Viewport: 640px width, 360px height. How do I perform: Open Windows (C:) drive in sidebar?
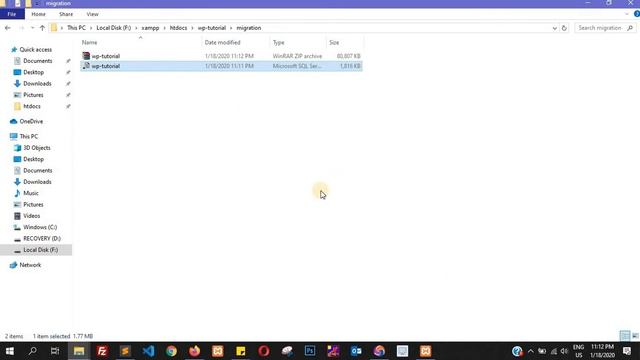coord(40,227)
